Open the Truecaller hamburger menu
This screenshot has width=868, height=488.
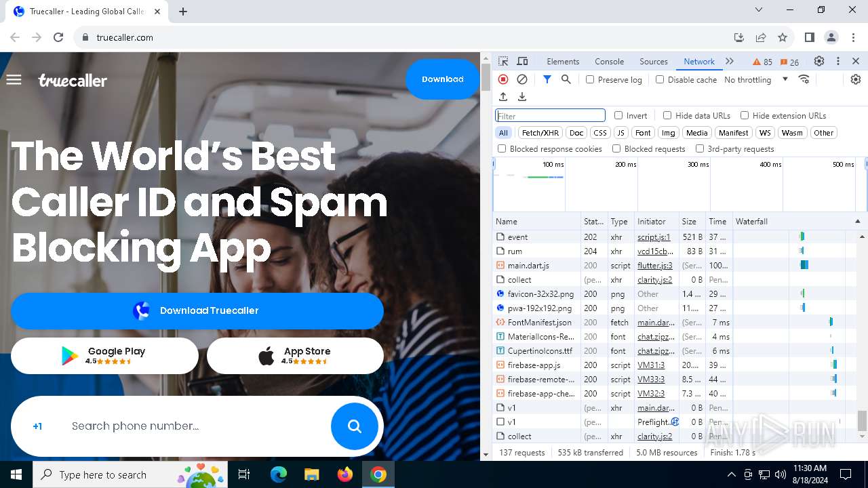14,80
